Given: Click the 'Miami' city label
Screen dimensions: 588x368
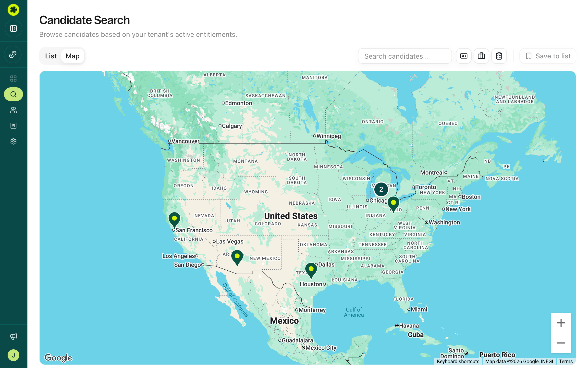Looking at the screenshot, I should (419, 309).
